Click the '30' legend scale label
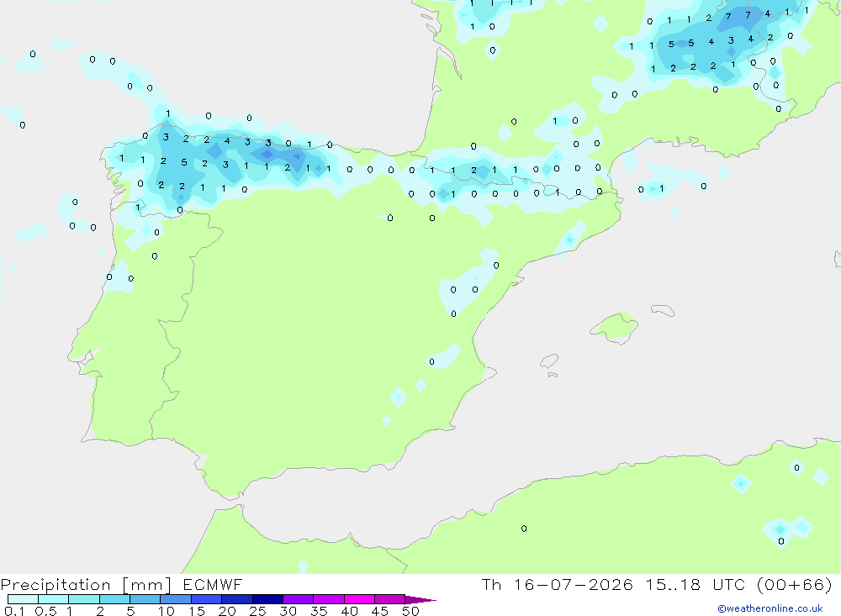This screenshot has width=841, height=616. [x=288, y=611]
